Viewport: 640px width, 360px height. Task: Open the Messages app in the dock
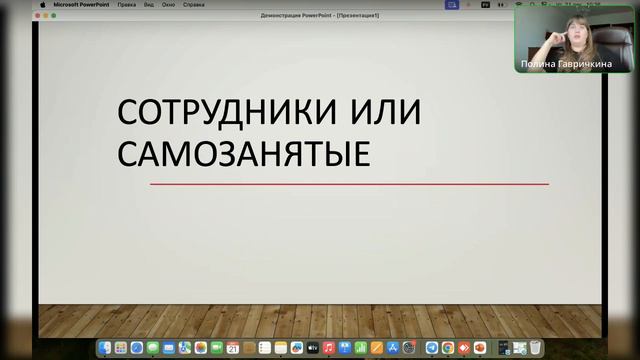tap(153, 348)
